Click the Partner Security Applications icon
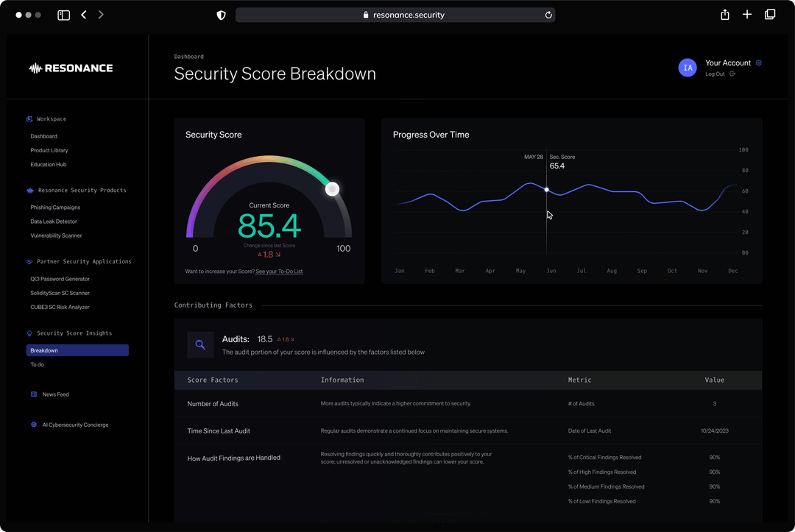This screenshot has height=532, width=795. pos(28,261)
